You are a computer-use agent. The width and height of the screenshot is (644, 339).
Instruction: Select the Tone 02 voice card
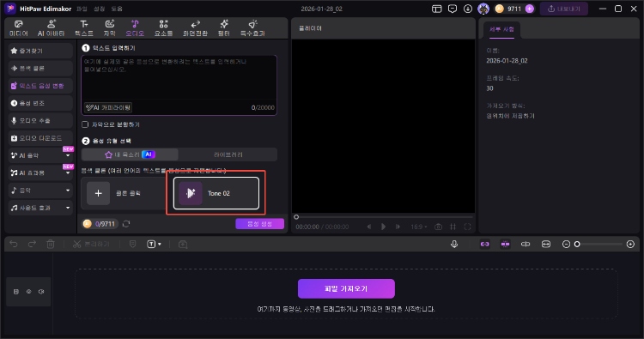(216, 193)
